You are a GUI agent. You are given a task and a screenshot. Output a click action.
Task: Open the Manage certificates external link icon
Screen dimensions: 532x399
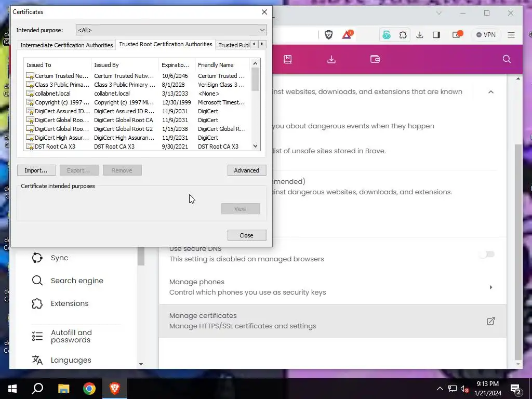(490, 321)
